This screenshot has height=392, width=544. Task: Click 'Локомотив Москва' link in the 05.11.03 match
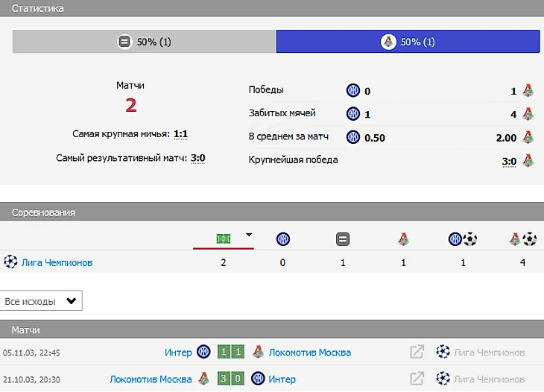[x=309, y=353]
